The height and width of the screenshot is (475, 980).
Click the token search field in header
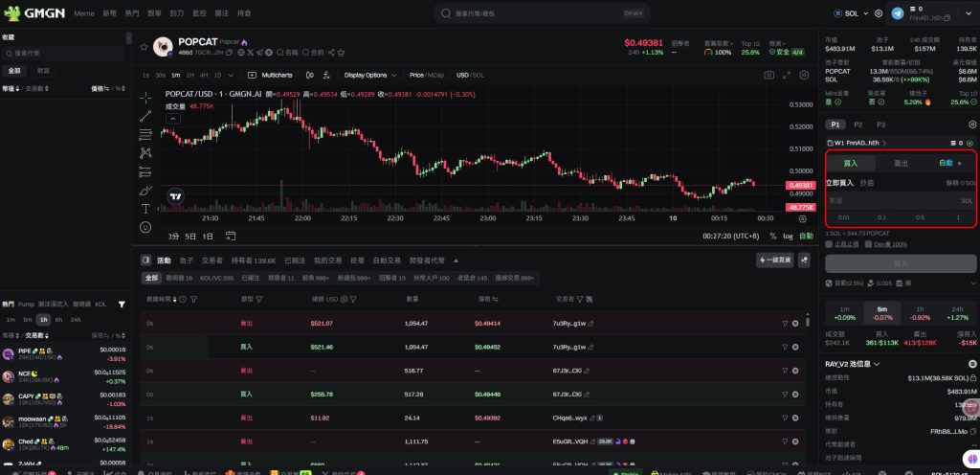point(541,13)
